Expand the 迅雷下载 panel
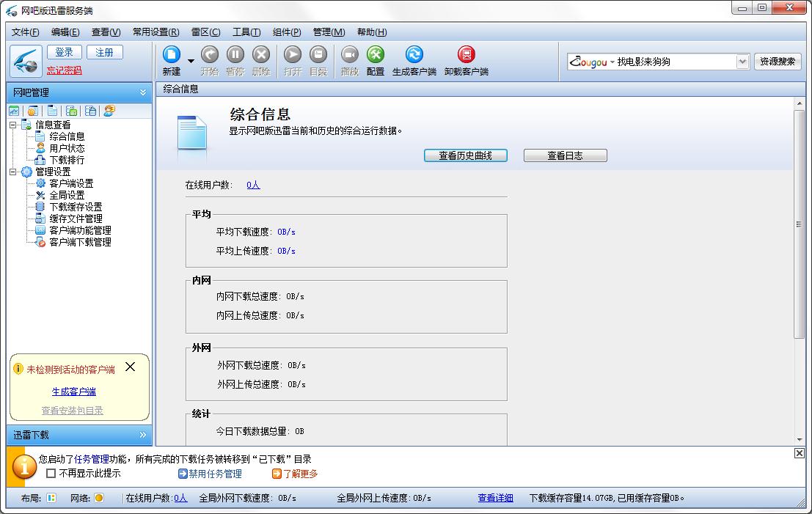The width and height of the screenshot is (812, 514). [x=142, y=435]
